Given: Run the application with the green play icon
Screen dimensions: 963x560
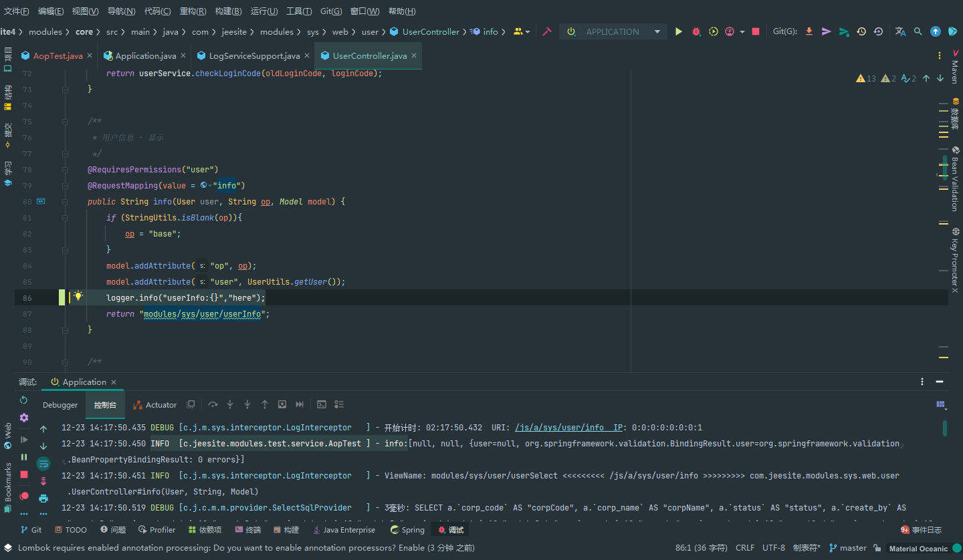Looking at the screenshot, I should (x=679, y=31).
